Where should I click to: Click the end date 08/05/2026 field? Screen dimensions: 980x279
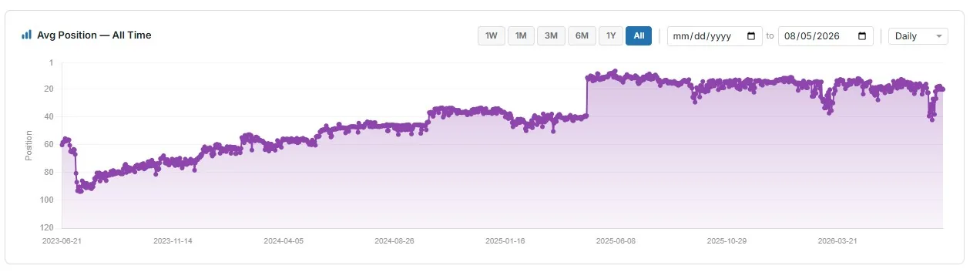[x=826, y=36]
